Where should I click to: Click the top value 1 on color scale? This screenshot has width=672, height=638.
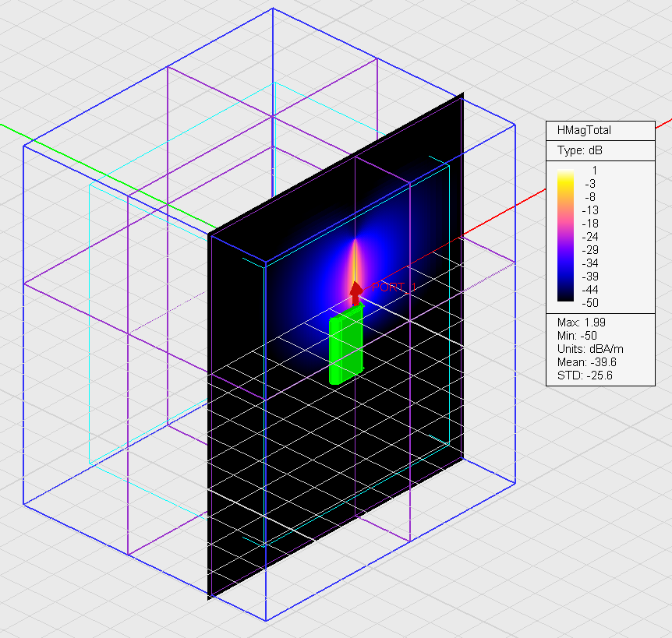pos(594,170)
